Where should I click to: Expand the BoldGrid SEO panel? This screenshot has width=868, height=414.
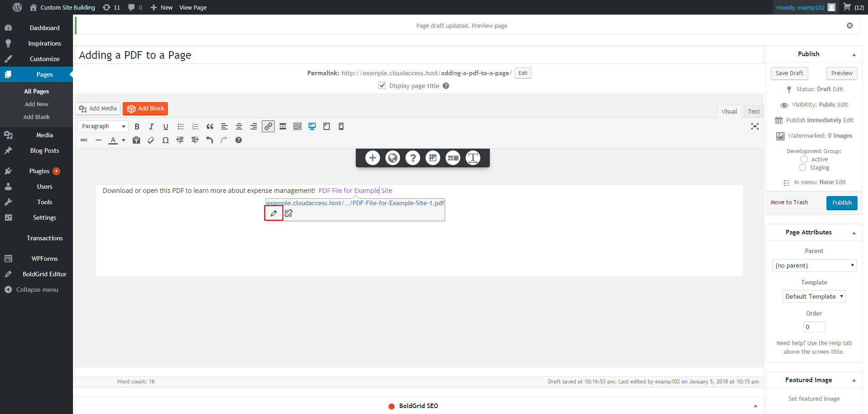coord(755,406)
